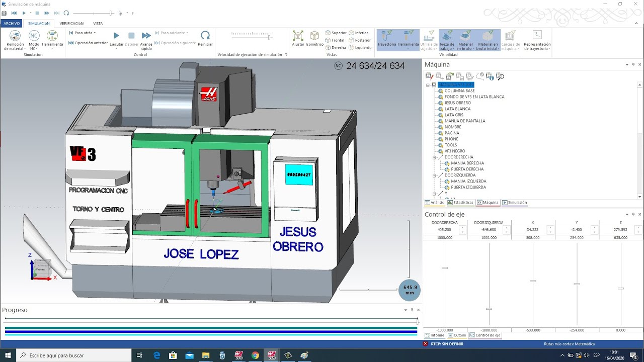The width and height of the screenshot is (644, 362).
Task: Select the Frontal view
Action: coord(335,40)
